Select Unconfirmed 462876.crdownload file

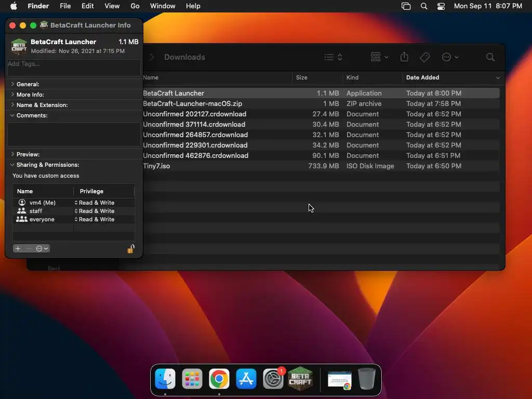[x=321, y=156]
